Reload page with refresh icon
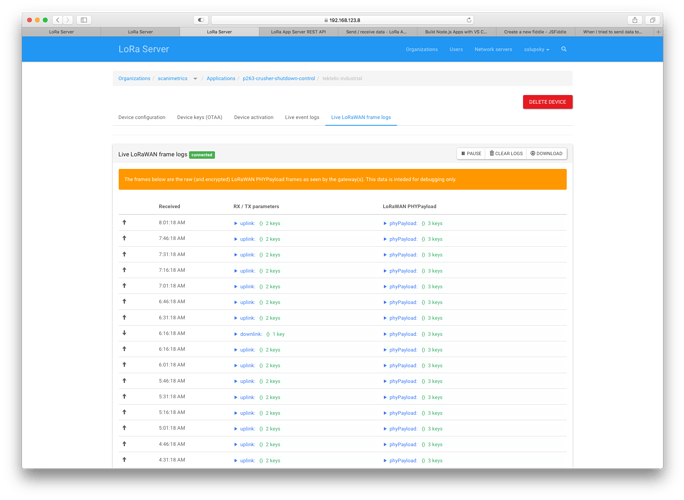The image size is (684, 500). (x=469, y=20)
